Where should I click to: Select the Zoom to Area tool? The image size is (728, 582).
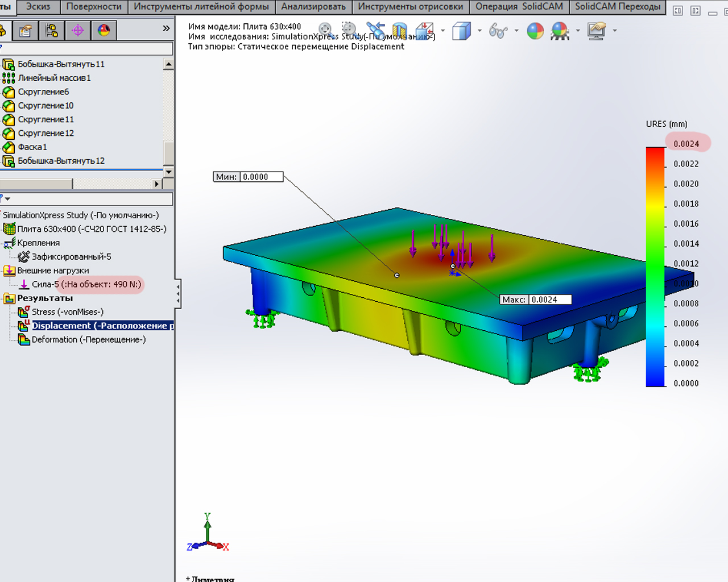[349, 30]
